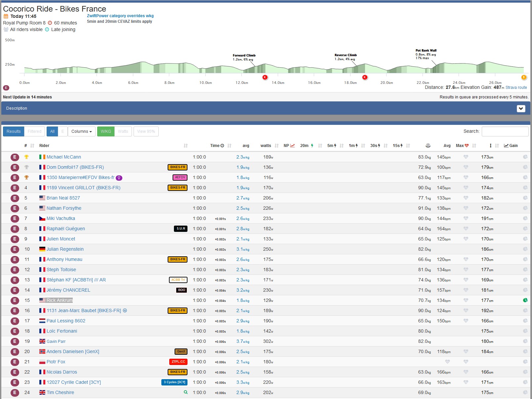Click the 3 Cycles [3CY] team tag
532x399 pixels.
(175, 382)
